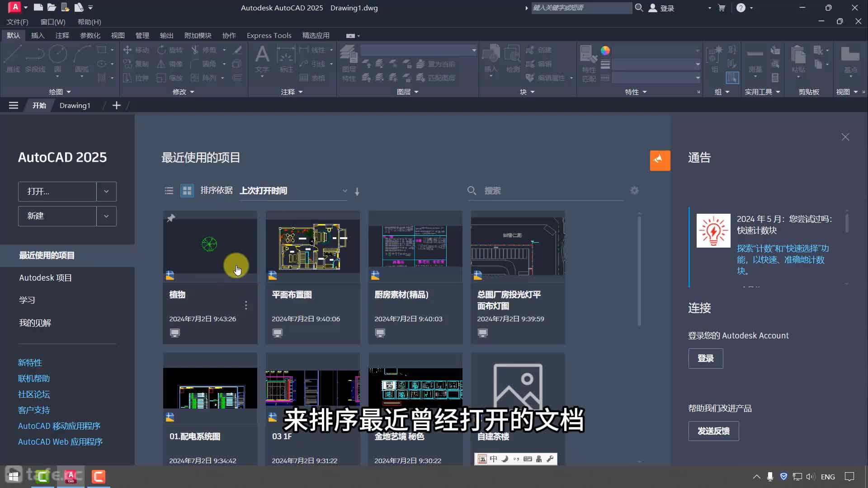The width and height of the screenshot is (868, 488).
Task: Click the 搜索 recent-files search field
Action: (x=545, y=191)
